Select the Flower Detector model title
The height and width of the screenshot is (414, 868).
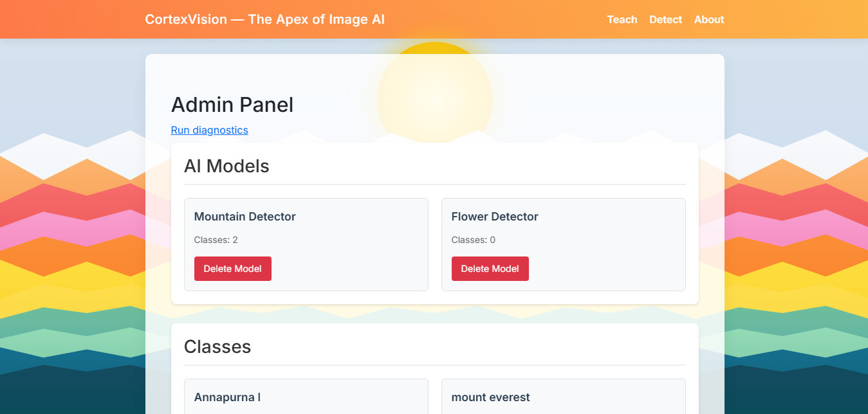(494, 217)
